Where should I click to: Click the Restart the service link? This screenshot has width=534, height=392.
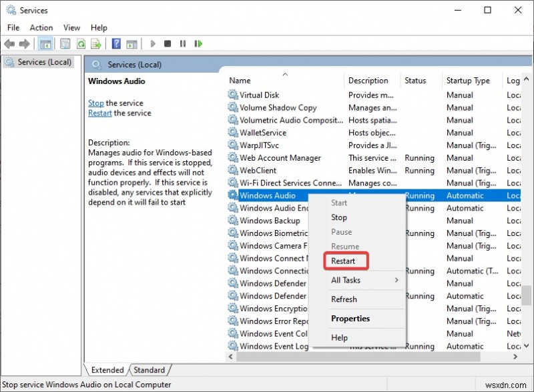(99, 113)
